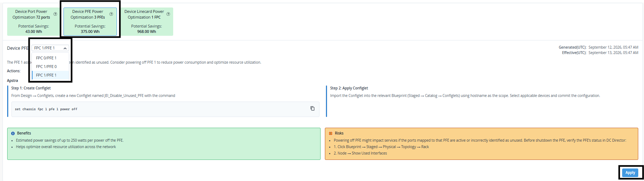Screen dimensions: 644x181
Task: Click the 'Apstra' label
Action: point(13,80)
